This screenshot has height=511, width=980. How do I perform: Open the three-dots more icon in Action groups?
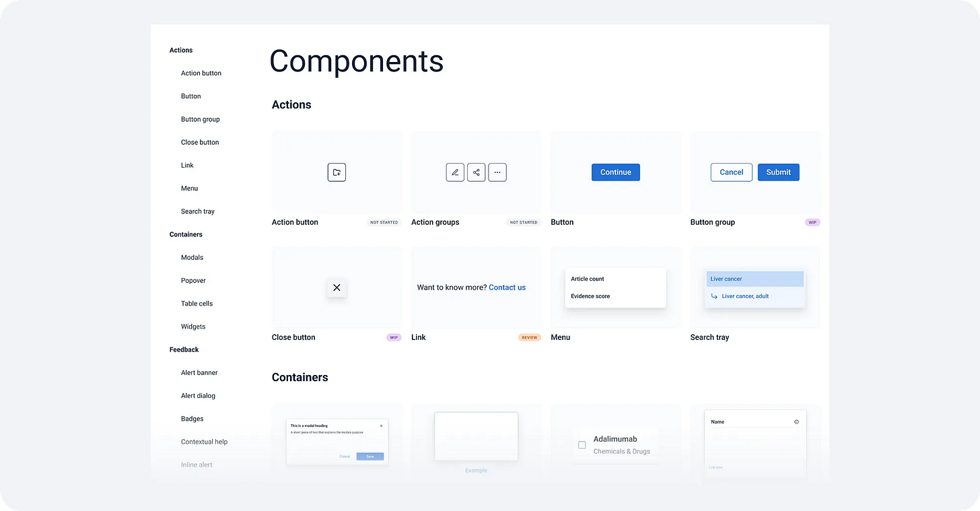(x=497, y=172)
